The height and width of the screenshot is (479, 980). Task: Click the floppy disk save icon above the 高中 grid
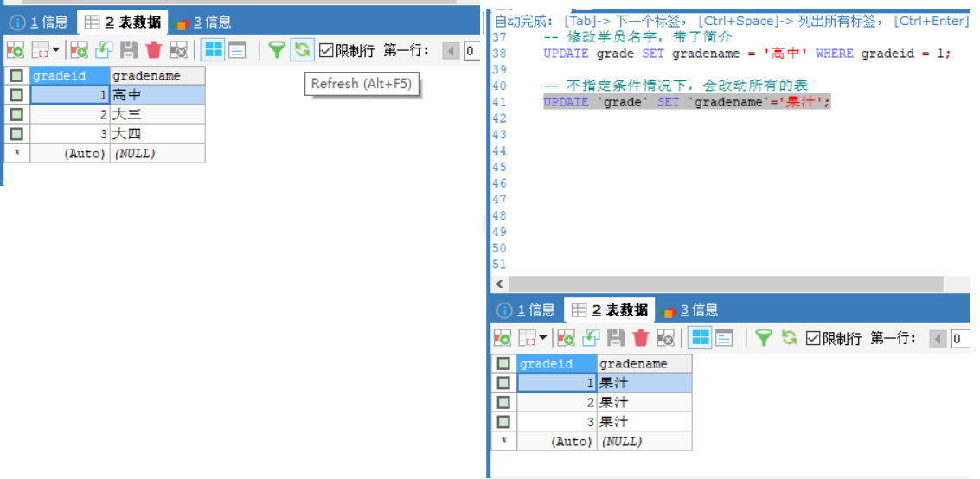pos(129,50)
